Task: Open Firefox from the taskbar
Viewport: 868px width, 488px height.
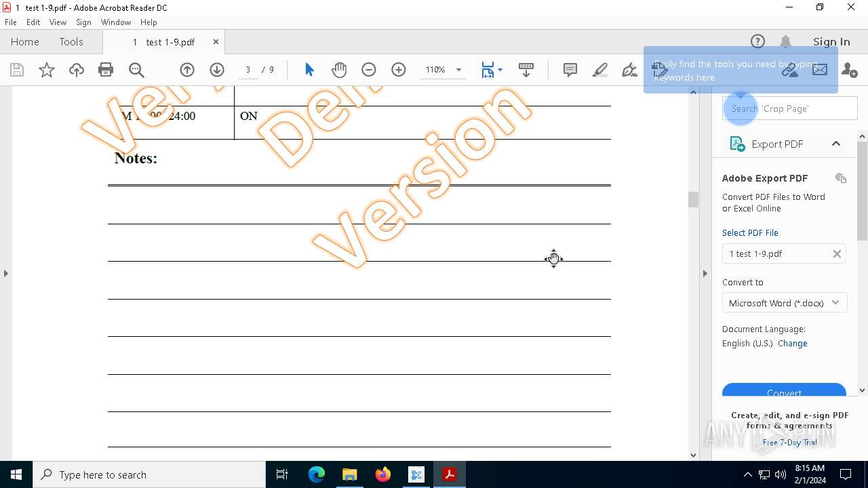Action: click(383, 474)
